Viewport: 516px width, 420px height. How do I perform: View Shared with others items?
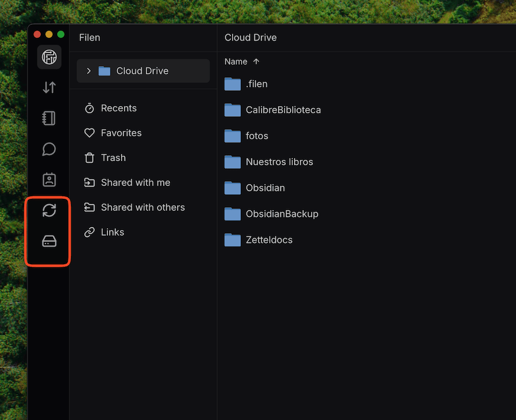[142, 208]
